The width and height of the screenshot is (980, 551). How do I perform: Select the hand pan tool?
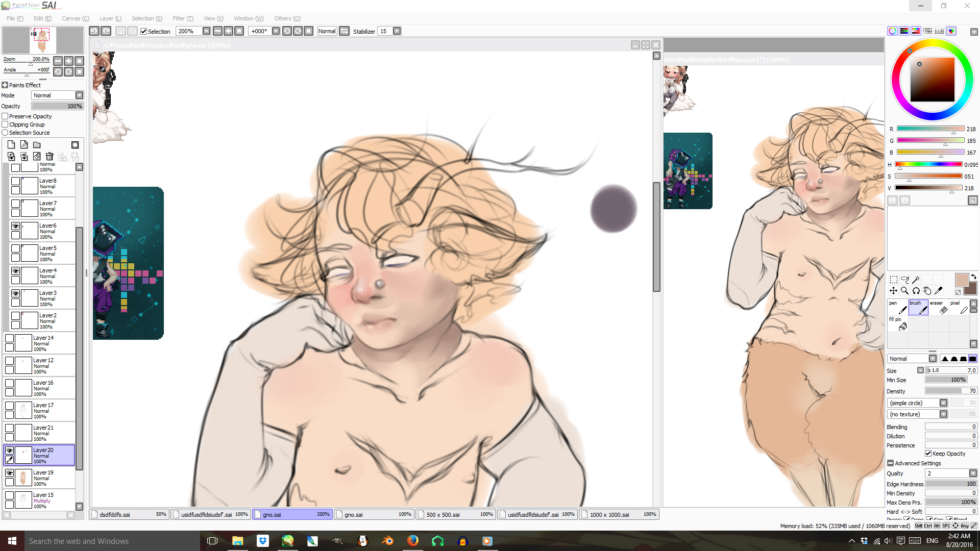click(927, 291)
